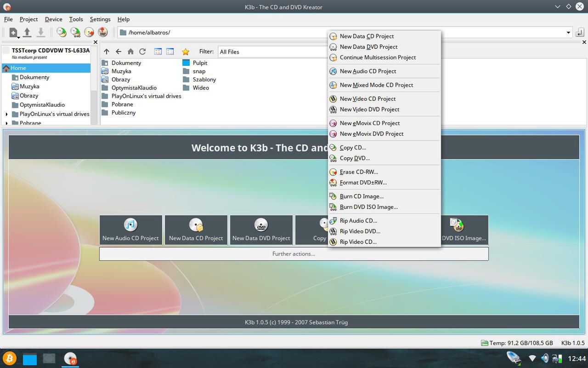Viewport: 588px width, 368px height.
Task: Open the Device menu
Action: 53,19
